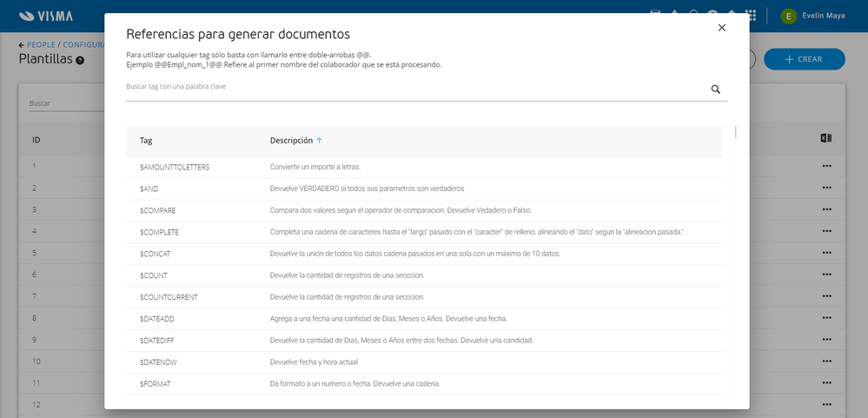Select the $COUNT tag

click(153, 275)
